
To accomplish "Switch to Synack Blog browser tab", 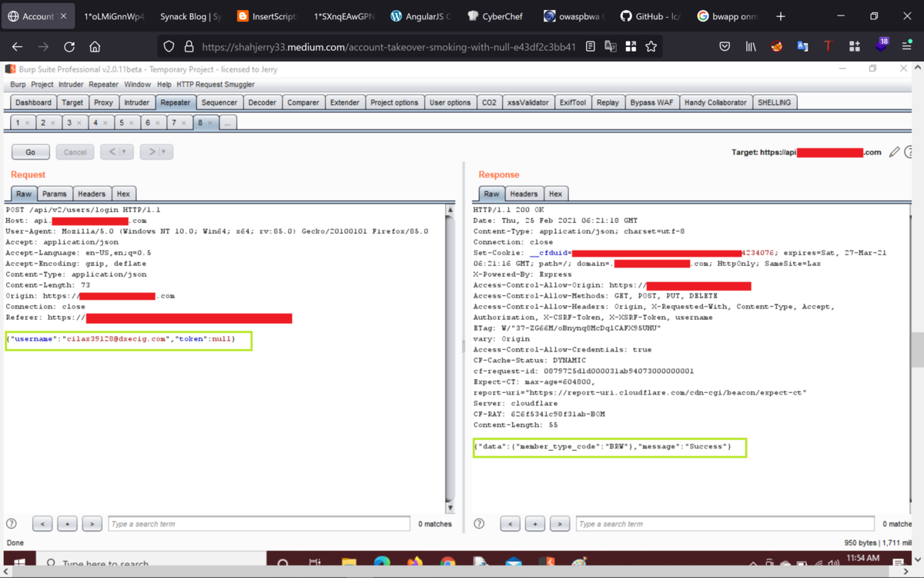I will point(190,16).
